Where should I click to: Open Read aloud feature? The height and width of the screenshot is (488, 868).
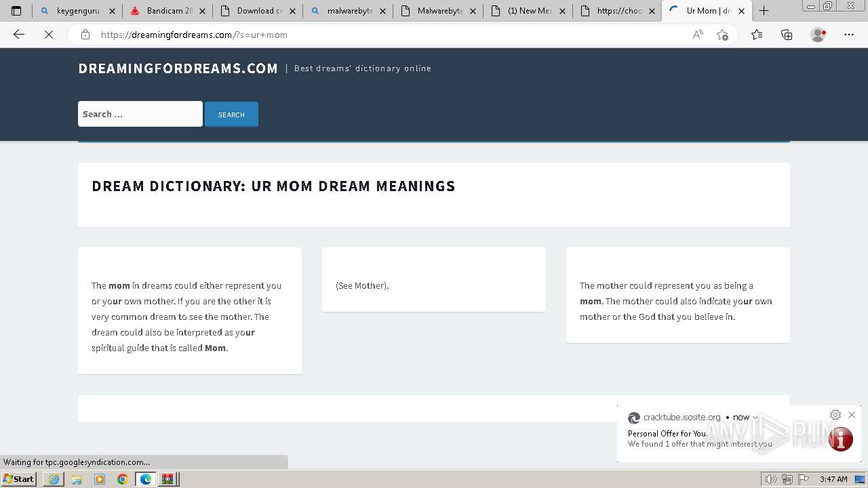coord(698,35)
